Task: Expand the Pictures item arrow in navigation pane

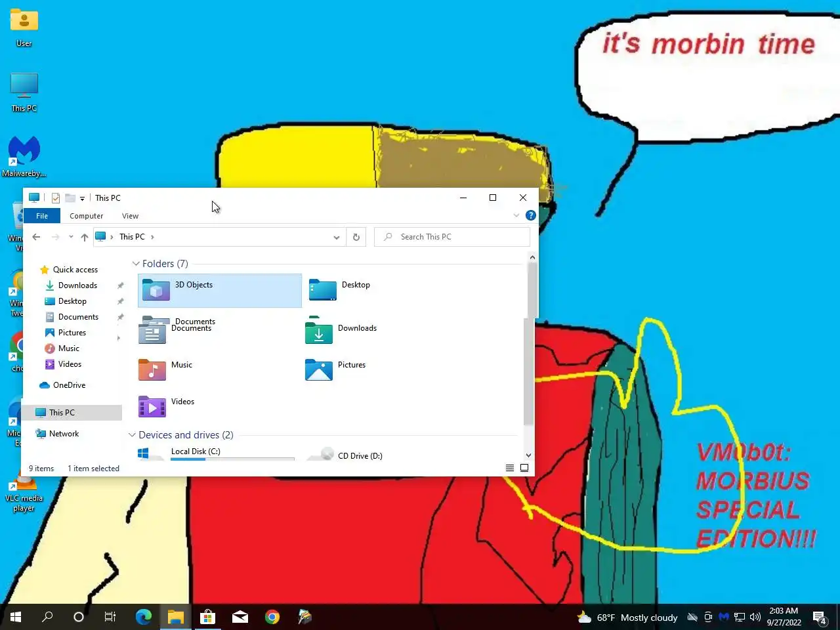Action: pos(119,338)
